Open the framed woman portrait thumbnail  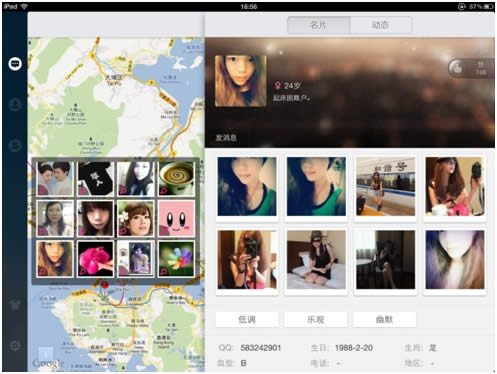tap(136, 259)
